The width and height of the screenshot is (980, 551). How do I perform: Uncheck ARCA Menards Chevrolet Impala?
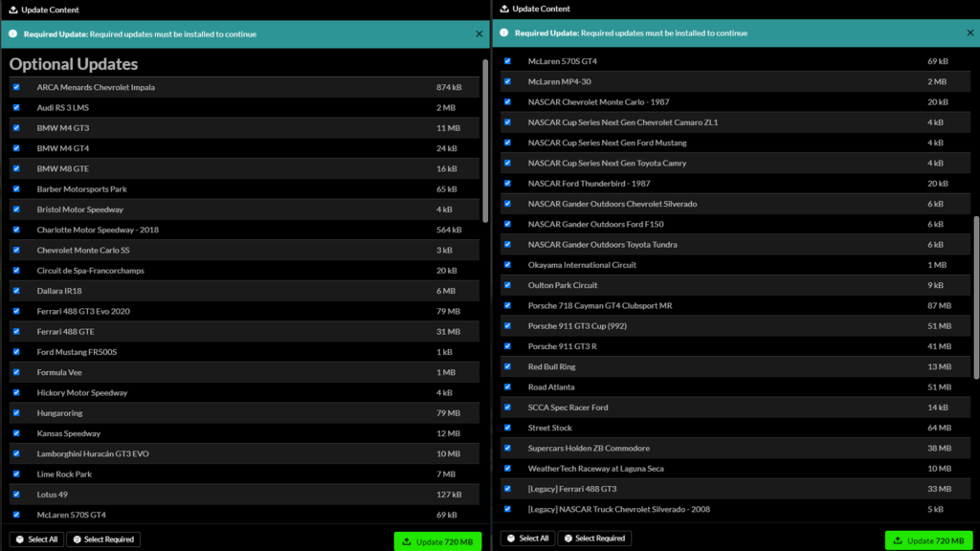16,87
